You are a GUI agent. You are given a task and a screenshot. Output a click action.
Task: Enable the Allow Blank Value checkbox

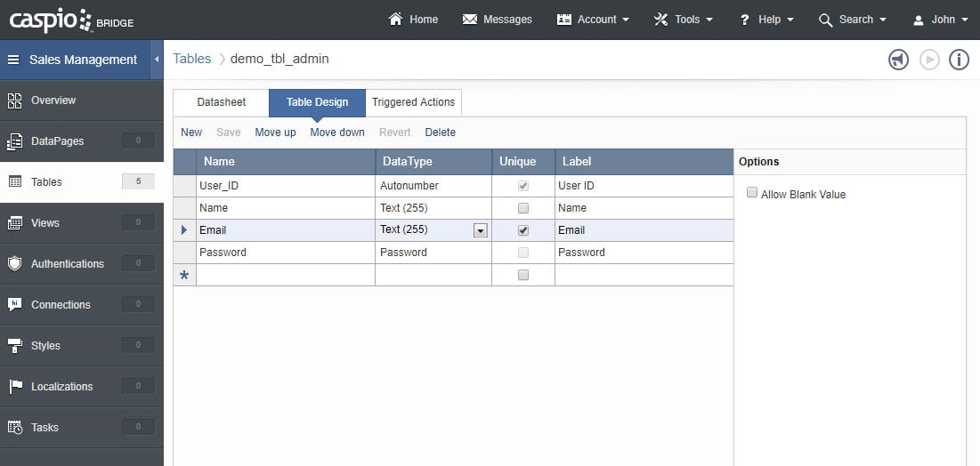click(752, 193)
